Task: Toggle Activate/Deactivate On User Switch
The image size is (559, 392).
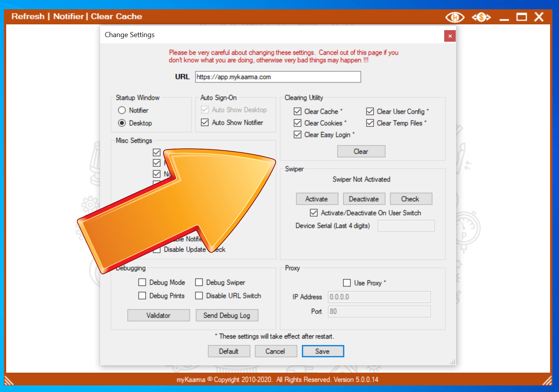Action: (x=314, y=213)
